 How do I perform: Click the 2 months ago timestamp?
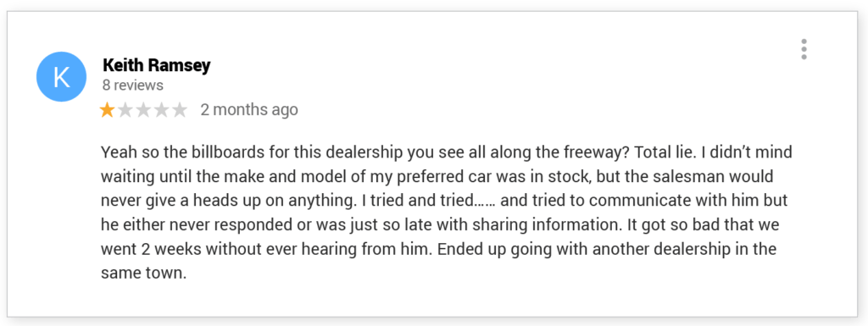249,110
